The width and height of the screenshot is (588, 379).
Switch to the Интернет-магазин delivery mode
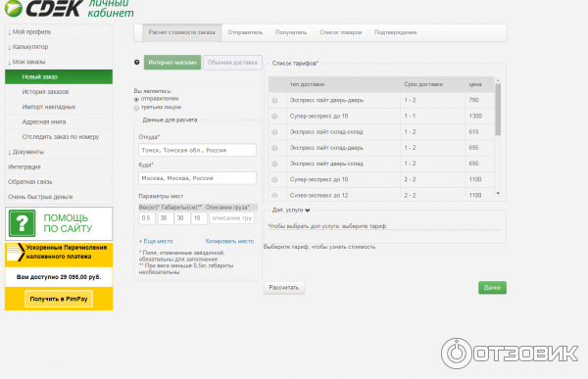172,63
